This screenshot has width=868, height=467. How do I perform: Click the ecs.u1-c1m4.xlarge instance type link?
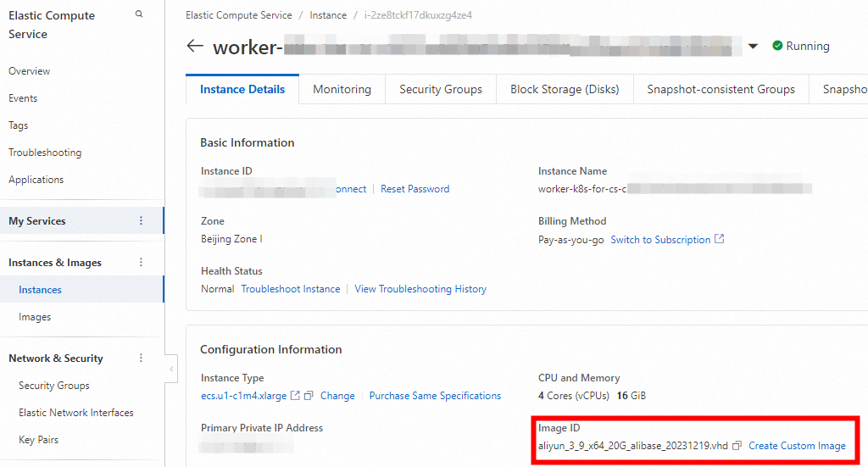coord(243,396)
